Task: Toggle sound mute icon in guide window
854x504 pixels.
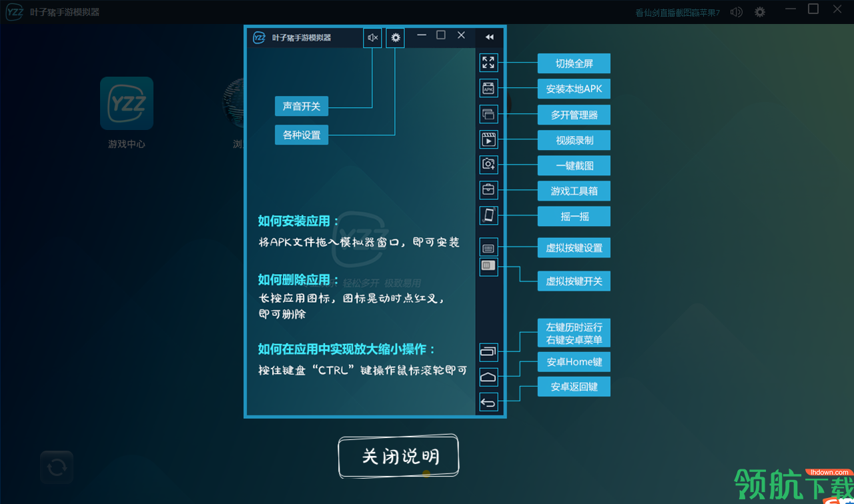Action: pyautogui.click(x=372, y=38)
